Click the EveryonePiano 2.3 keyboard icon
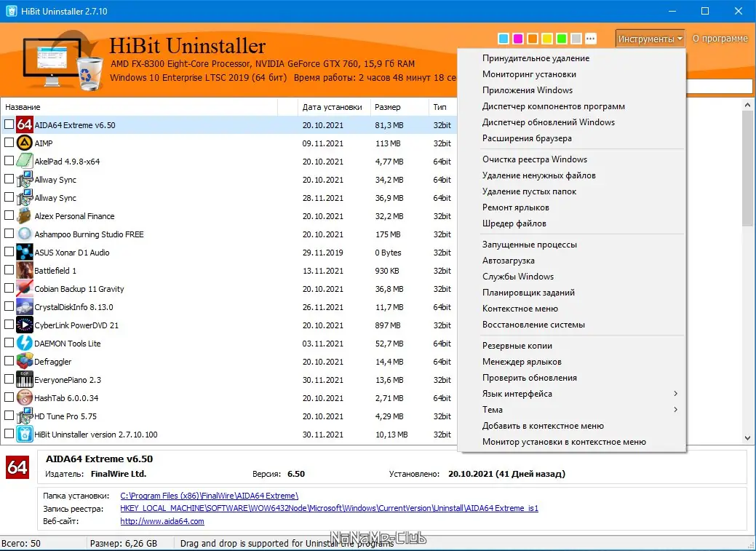The image size is (756, 551). click(x=24, y=380)
